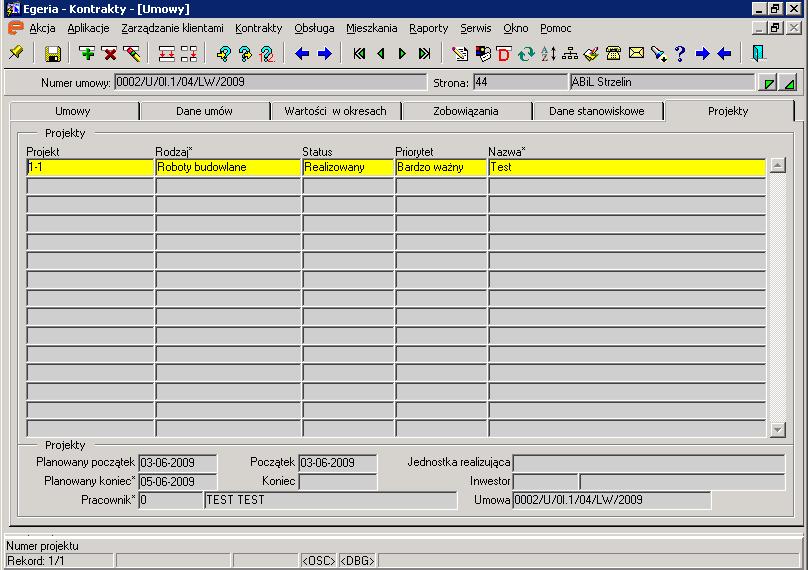Image resolution: width=808 pixels, height=570 pixels.
Task: Click the Numer umowy input field
Action: tap(271, 82)
